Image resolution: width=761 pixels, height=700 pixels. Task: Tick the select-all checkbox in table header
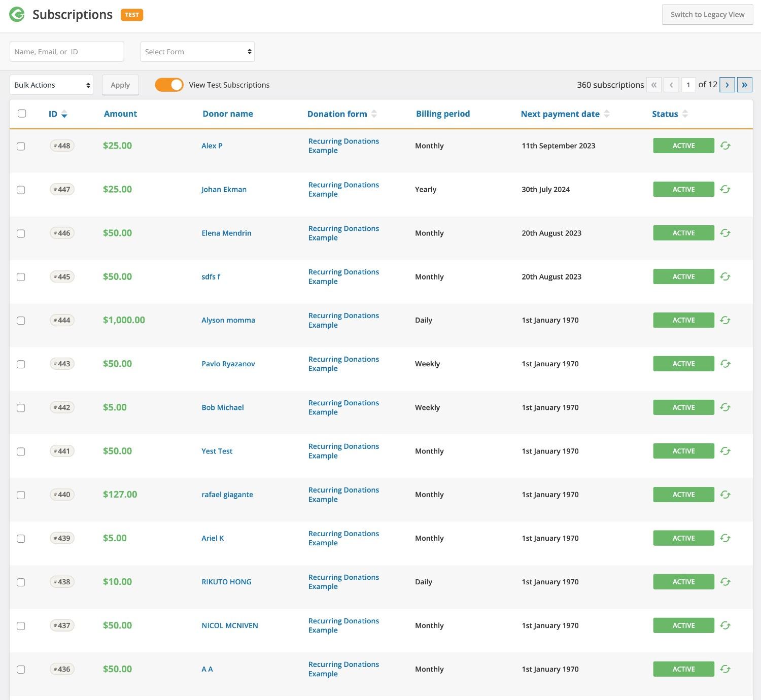click(22, 114)
